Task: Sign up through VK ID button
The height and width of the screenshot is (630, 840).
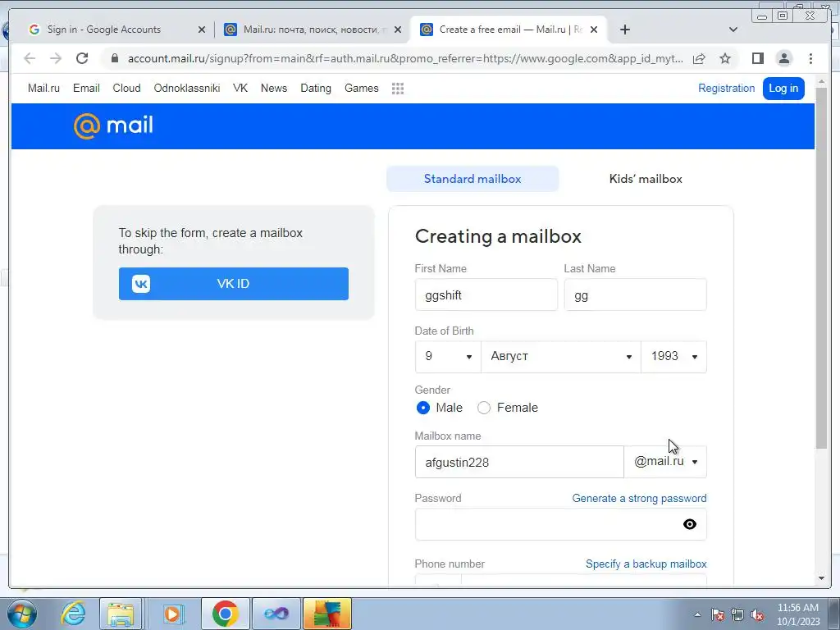Action: click(x=234, y=284)
